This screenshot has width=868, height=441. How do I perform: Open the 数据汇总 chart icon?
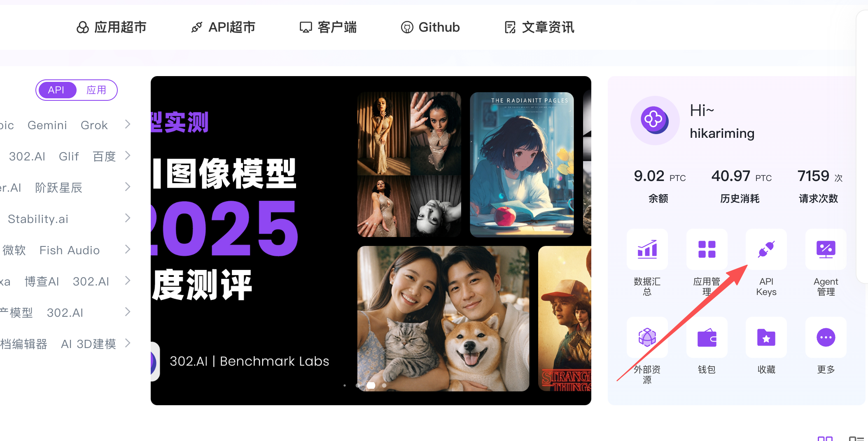(x=647, y=249)
